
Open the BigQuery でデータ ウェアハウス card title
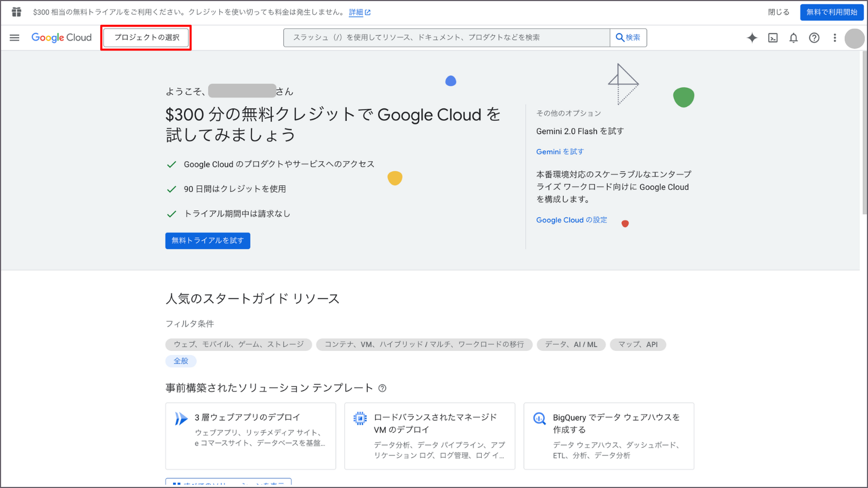coord(616,423)
